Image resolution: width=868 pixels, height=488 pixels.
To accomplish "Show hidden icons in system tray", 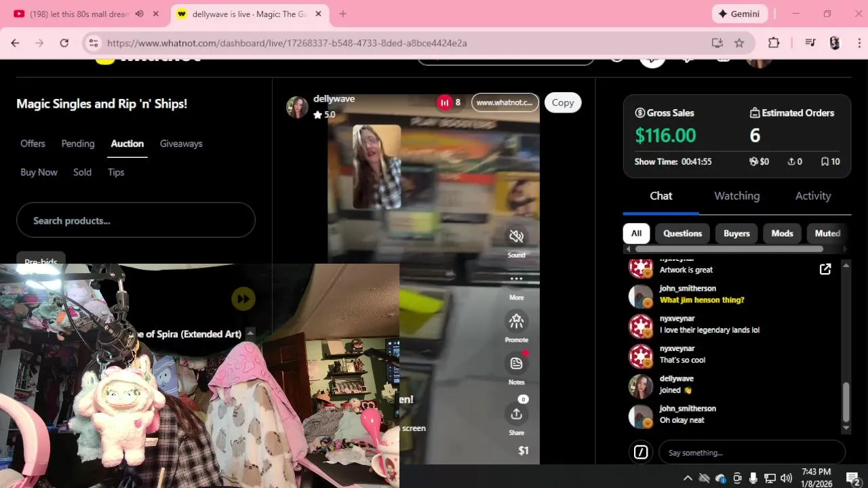I will pyautogui.click(x=688, y=478).
